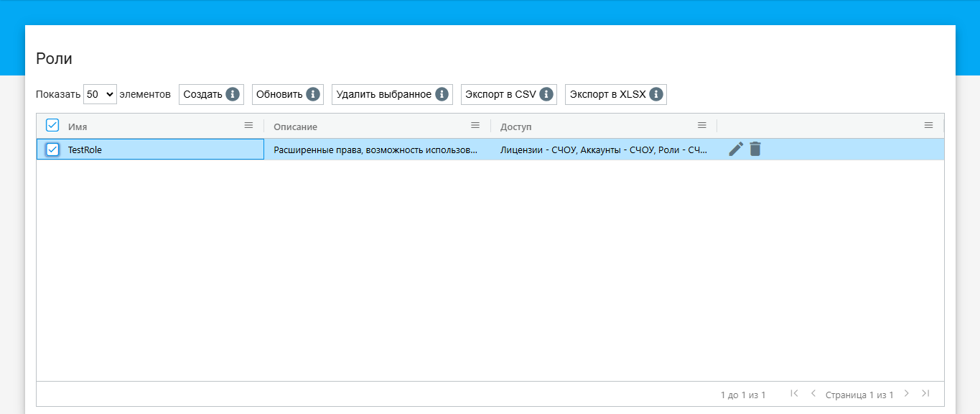Click info icon on Экспорт в CSV
Viewport: 980px width, 414px height.
[x=546, y=94]
